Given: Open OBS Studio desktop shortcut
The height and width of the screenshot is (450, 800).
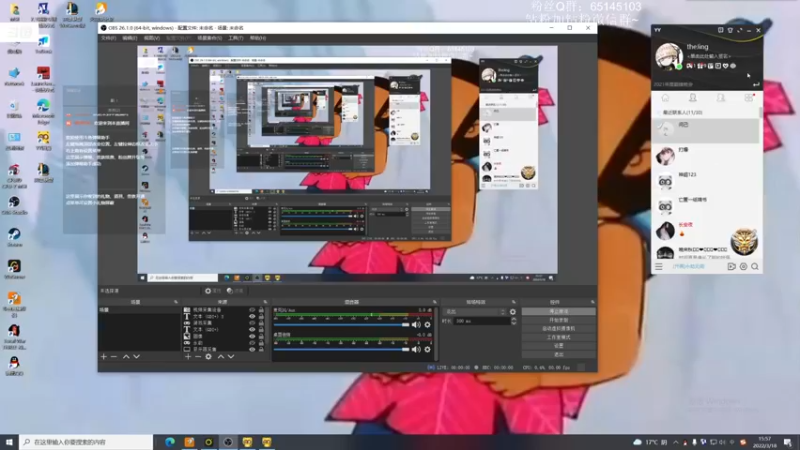Looking at the screenshot, I should point(14,205).
